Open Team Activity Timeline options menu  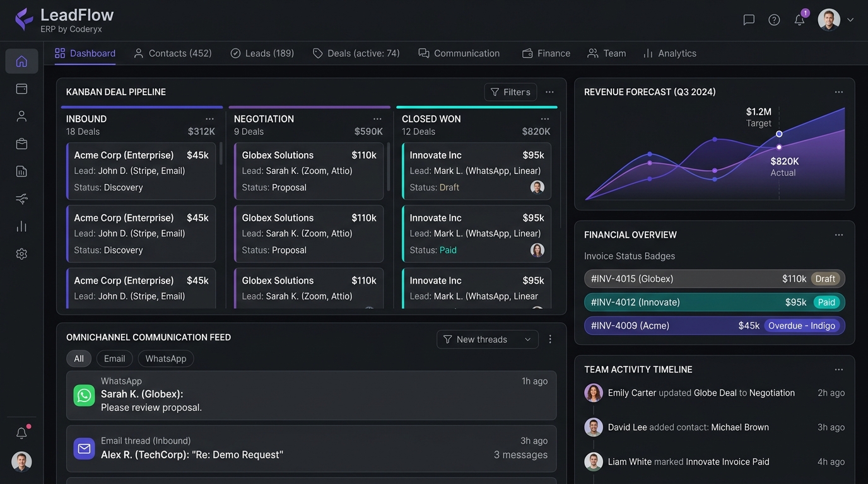pyautogui.click(x=839, y=370)
